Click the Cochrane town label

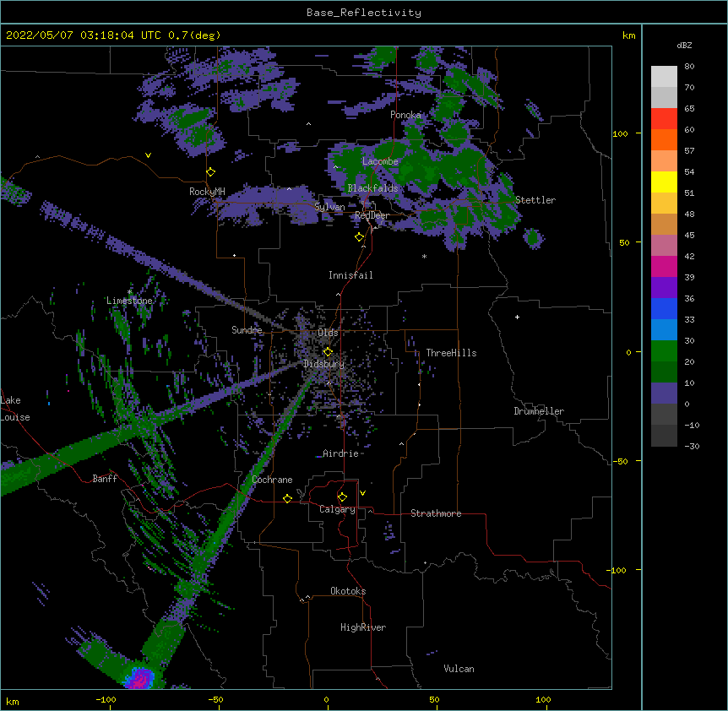pyautogui.click(x=272, y=480)
